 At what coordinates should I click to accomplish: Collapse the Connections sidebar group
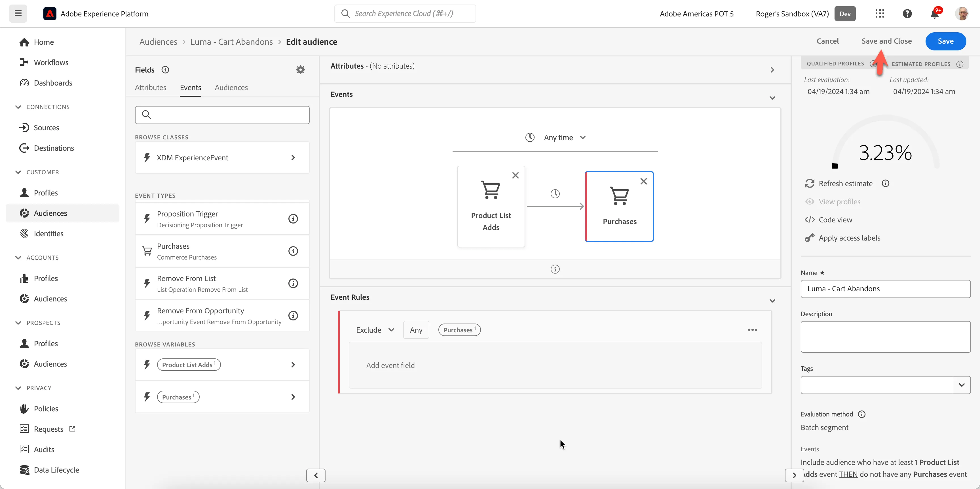(18, 107)
